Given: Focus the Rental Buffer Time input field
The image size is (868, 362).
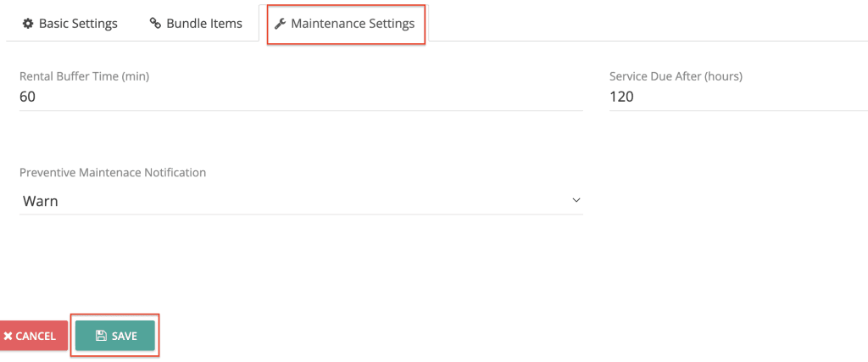Looking at the screenshot, I should click(x=300, y=97).
